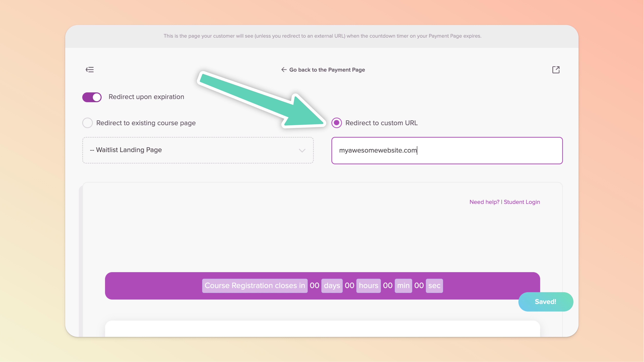This screenshot has width=644, height=362.
Task: Open the Waitlist Landing Page dropdown
Action: (197, 150)
